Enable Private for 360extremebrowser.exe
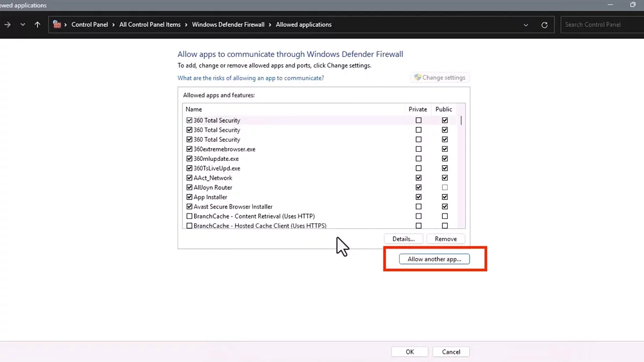The image size is (644, 362). pos(419,149)
